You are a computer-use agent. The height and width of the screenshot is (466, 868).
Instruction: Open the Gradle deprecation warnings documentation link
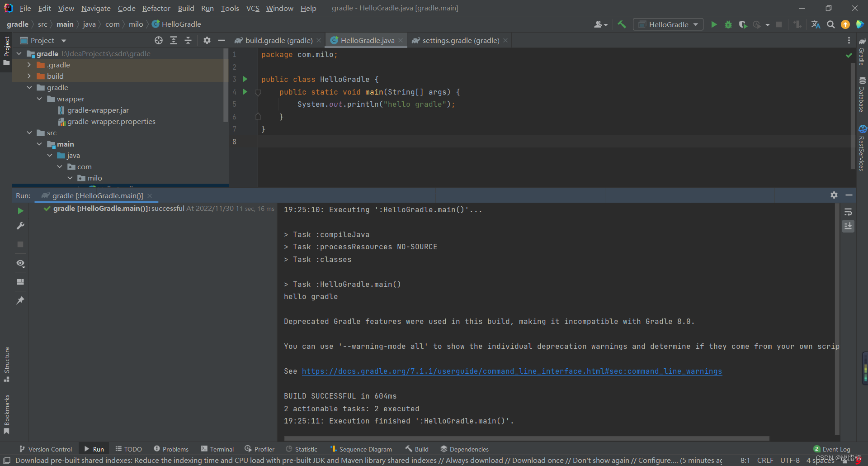(511, 371)
